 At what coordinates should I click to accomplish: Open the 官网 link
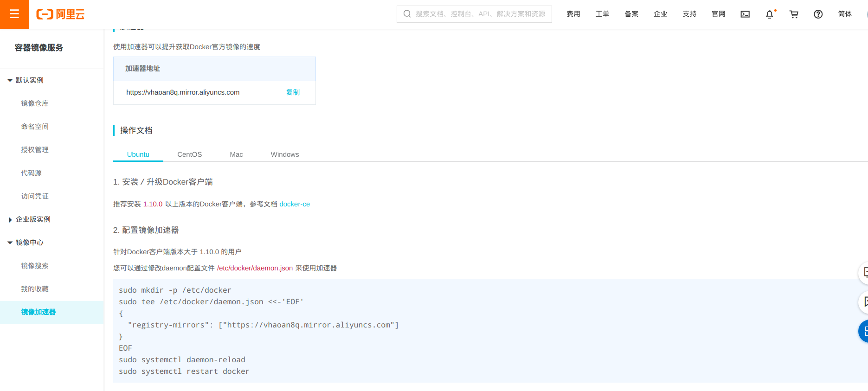tap(718, 14)
